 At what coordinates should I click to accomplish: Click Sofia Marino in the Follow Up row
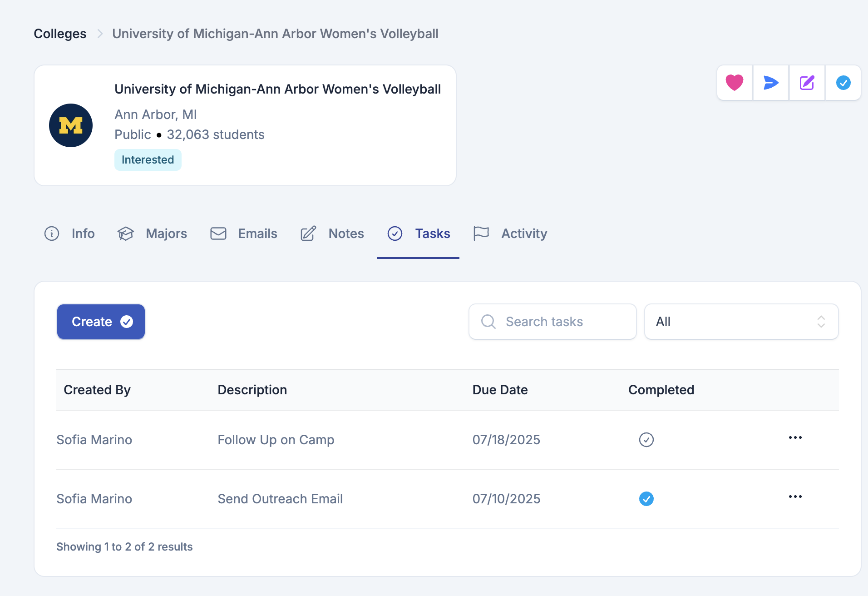pyautogui.click(x=94, y=440)
